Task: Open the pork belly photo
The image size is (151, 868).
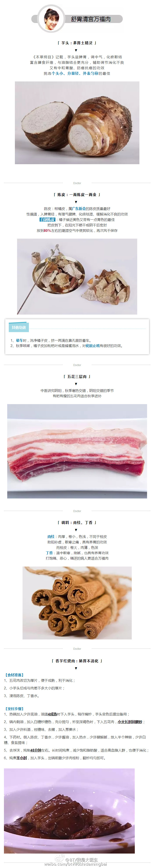Action: click(x=77, y=451)
